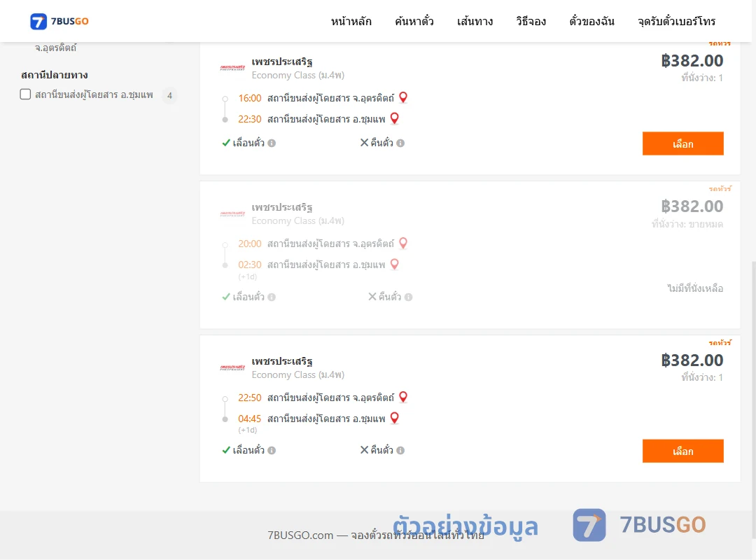Click เลื่อนตั๋ว label on the 16:00 trip

tap(248, 143)
